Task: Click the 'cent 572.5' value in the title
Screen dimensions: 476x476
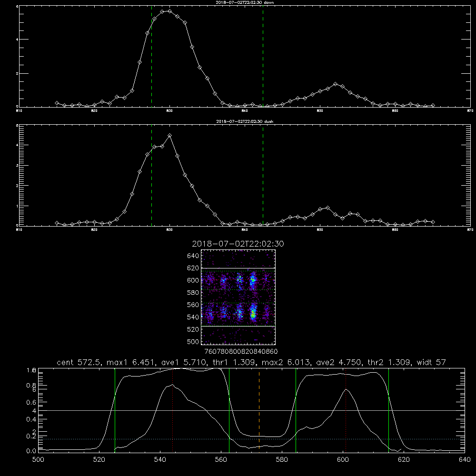Action: point(80,362)
